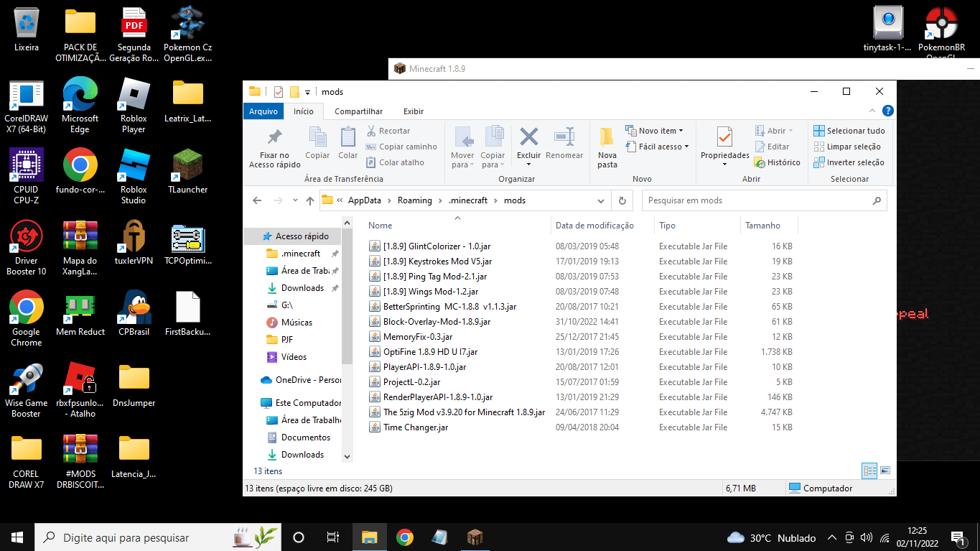Screen dimensions: 980x551
Task: Open the Abrir dropdown in the ribbon
Action: pyautogui.click(x=775, y=131)
